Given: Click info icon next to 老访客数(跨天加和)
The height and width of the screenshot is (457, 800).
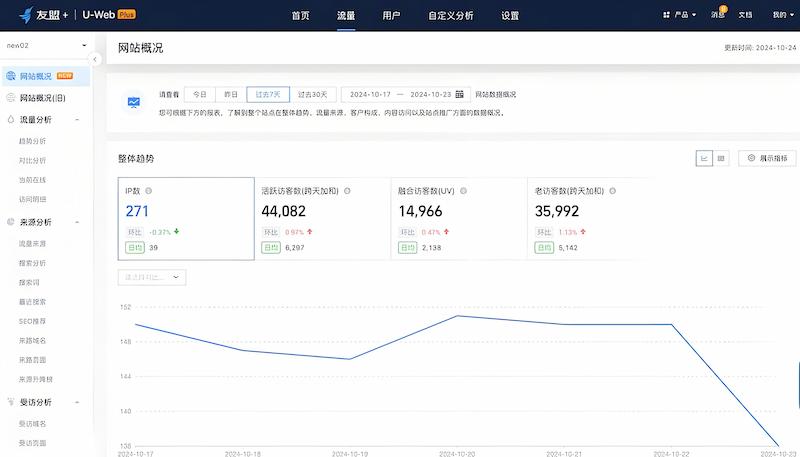Looking at the screenshot, I should 612,191.
